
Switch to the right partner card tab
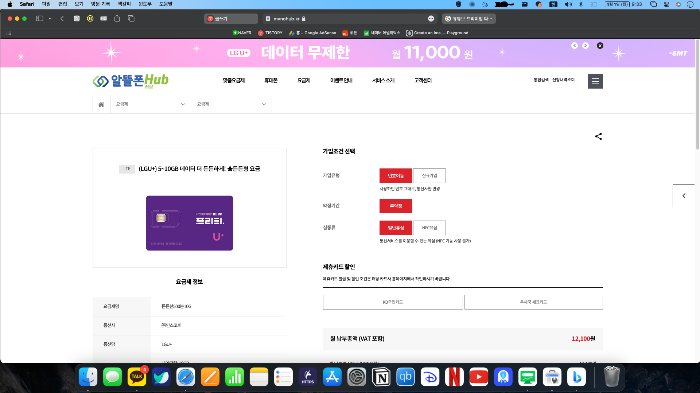pos(533,302)
